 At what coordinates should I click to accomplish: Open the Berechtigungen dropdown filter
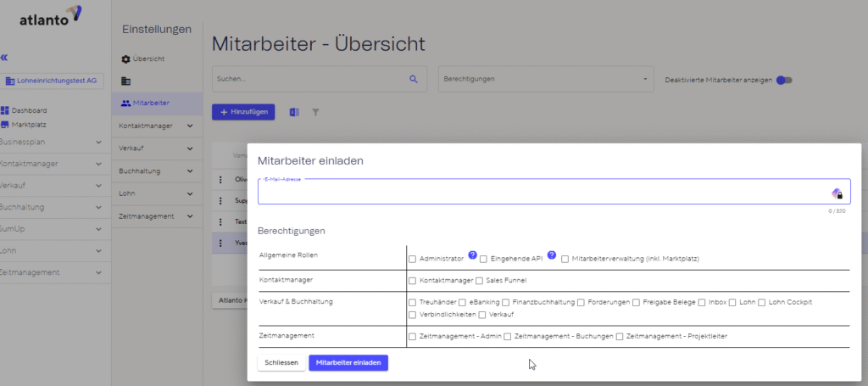tap(545, 79)
